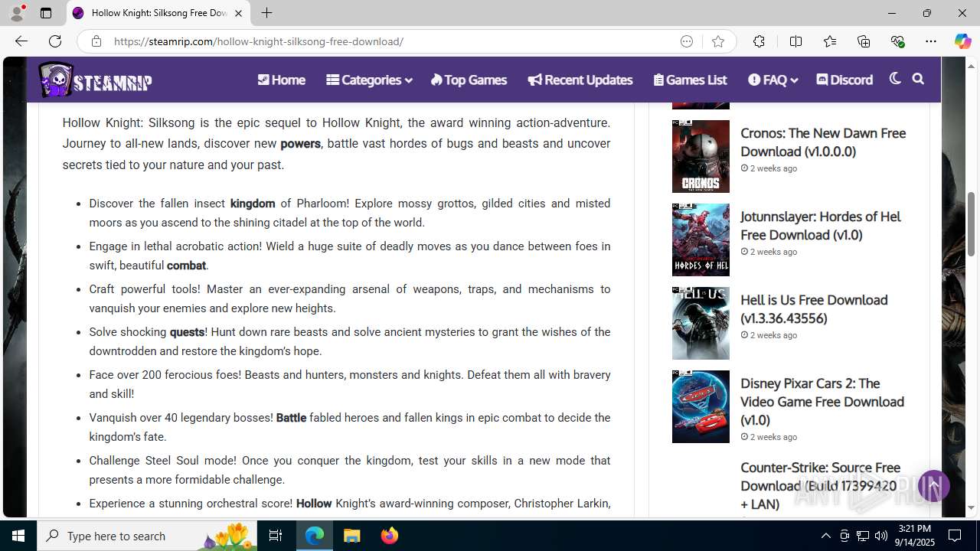Viewport: 980px width, 551px height.
Task: Open the Home menu item
Action: pos(281,80)
